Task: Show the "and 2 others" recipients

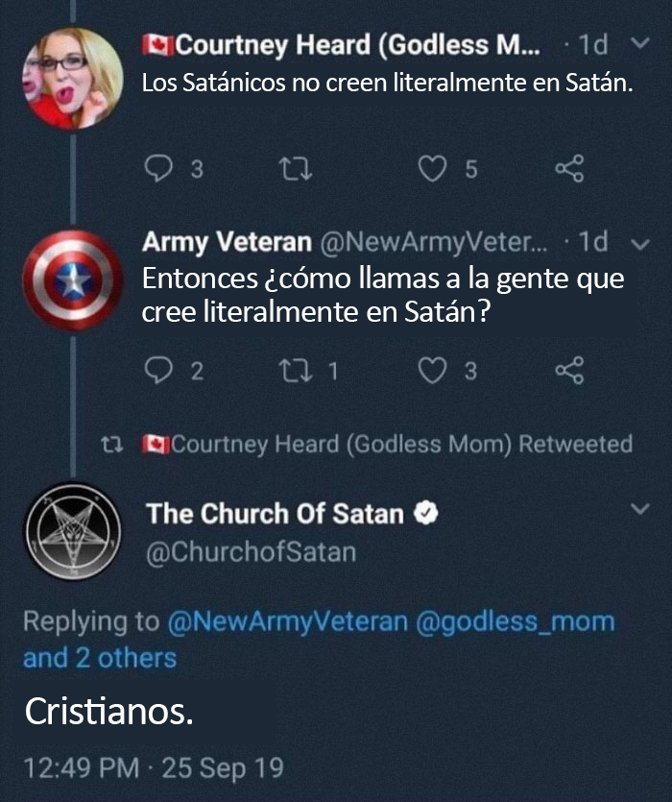Action: [100, 658]
